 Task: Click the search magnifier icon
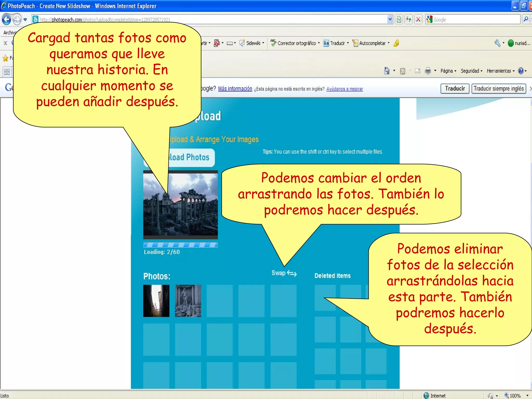pyautogui.click(x=526, y=19)
